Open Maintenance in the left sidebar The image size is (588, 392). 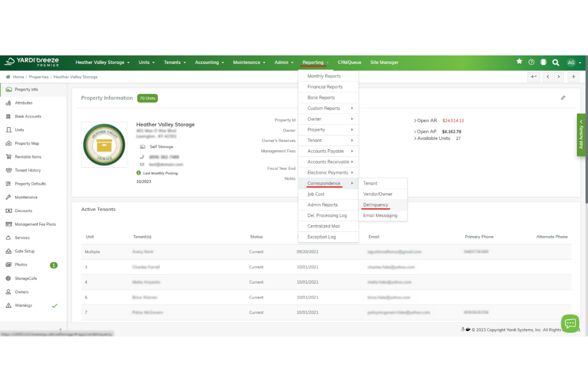click(x=26, y=197)
